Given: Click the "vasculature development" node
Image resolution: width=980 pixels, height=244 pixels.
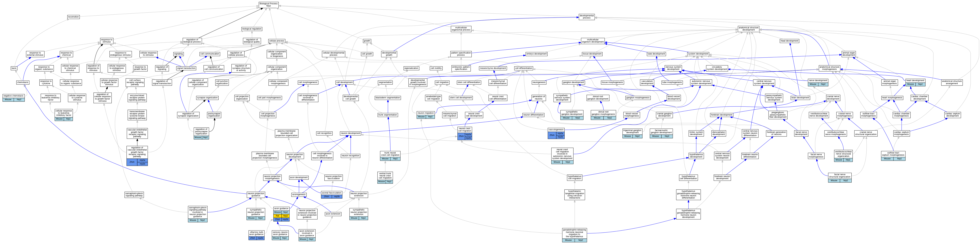Looking at the screenshot, I should pyautogui.click(x=647, y=82).
